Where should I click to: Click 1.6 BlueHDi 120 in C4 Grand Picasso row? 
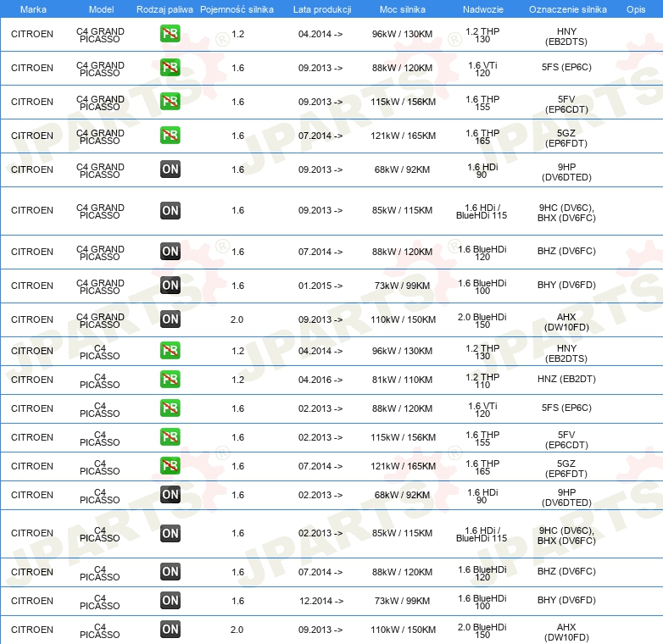(482, 253)
